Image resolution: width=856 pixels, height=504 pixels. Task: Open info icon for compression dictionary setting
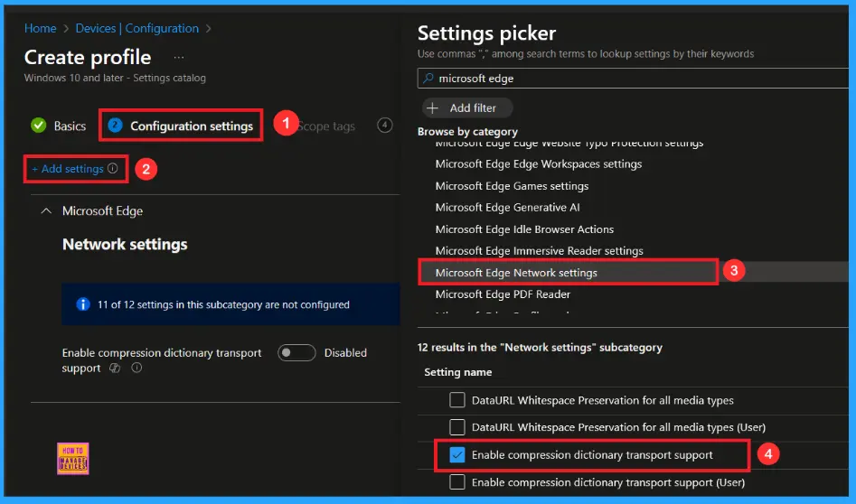(x=136, y=368)
